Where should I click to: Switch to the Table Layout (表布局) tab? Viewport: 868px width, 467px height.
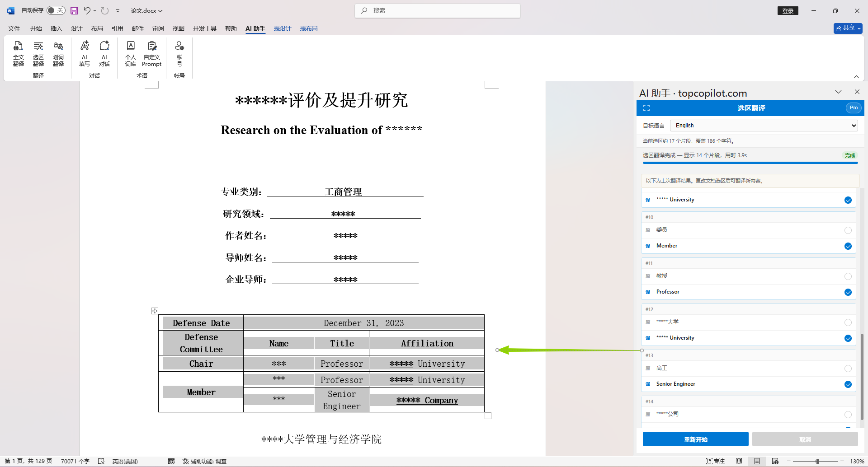click(x=309, y=28)
